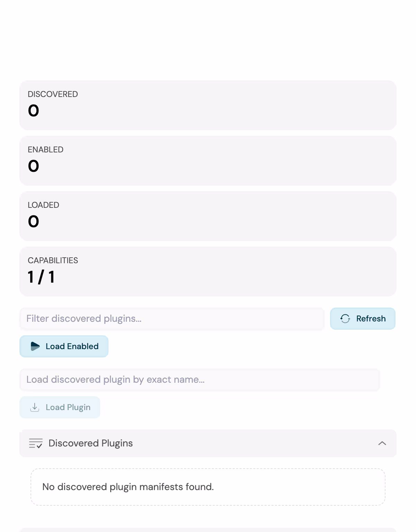This screenshot has width=416, height=532.
Task: Click the checklist icon beside Discovered Plugins
Action: click(36, 443)
